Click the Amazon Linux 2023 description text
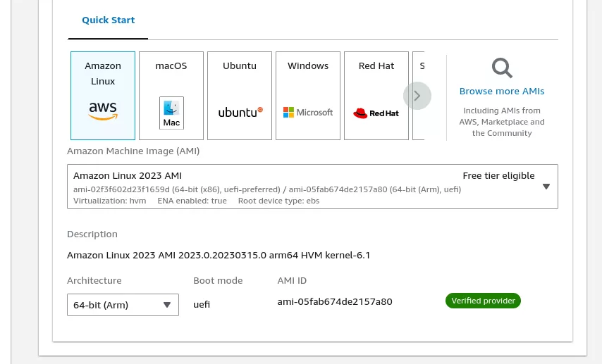This screenshot has width=602, height=364. (219, 255)
